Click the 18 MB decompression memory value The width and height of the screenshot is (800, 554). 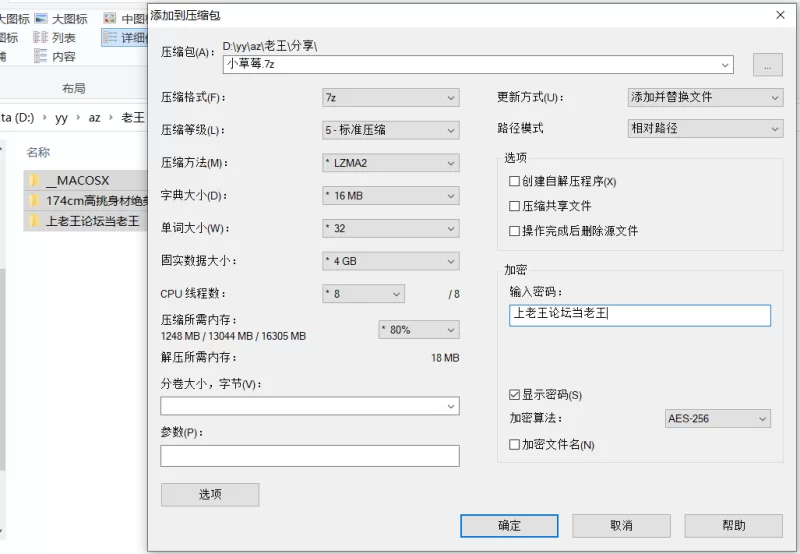click(445, 358)
